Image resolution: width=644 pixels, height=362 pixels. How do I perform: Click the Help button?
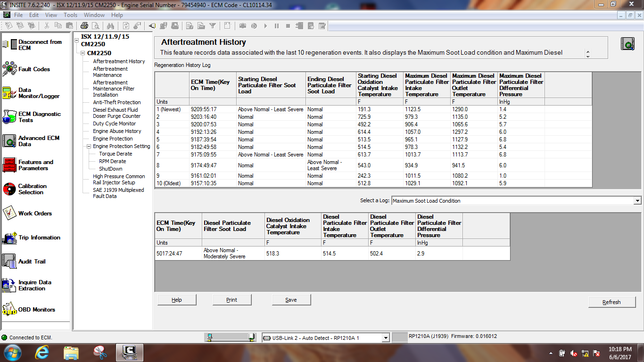[x=177, y=300]
